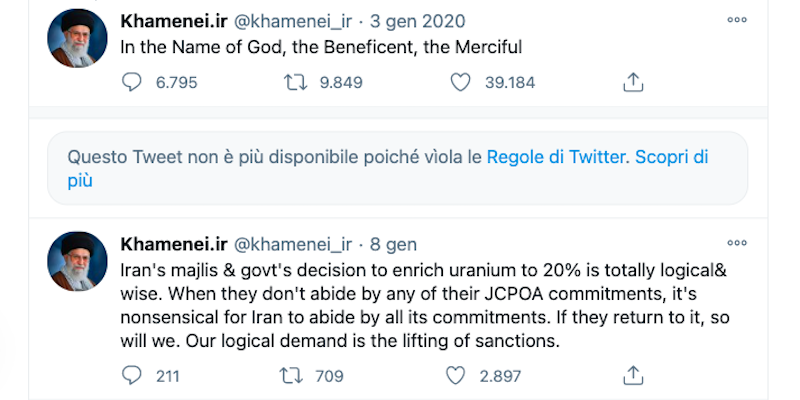This screenshot has height=400, width=800.
Task: Open more options on the 8 gen tweet
Action: click(x=737, y=244)
